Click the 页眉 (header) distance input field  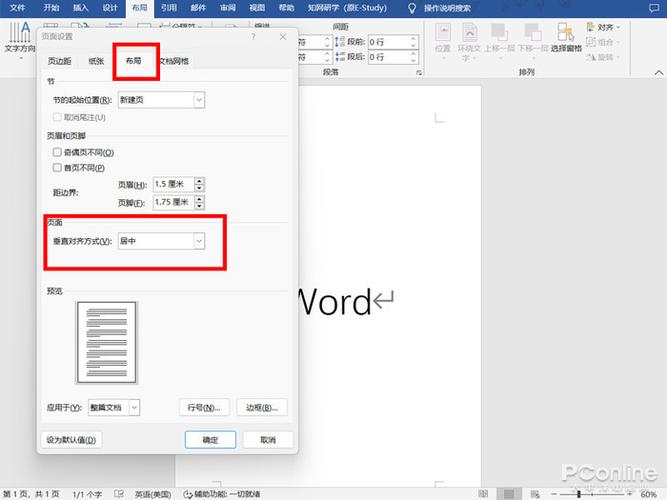174,184
